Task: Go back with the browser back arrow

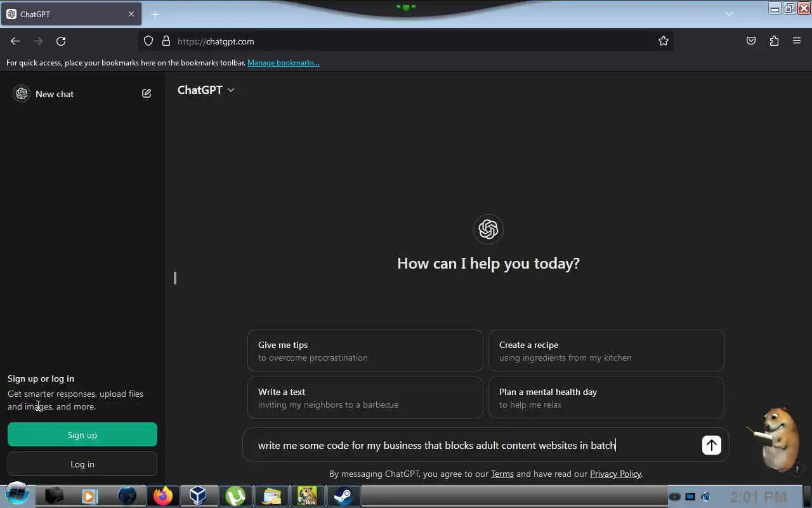Action: [15, 41]
